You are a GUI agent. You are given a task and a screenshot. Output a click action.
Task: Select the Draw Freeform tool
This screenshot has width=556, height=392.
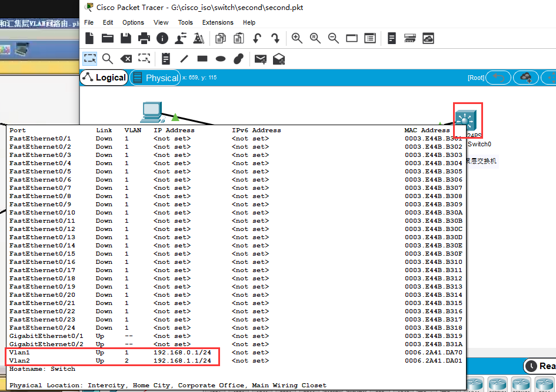tap(239, 59)
